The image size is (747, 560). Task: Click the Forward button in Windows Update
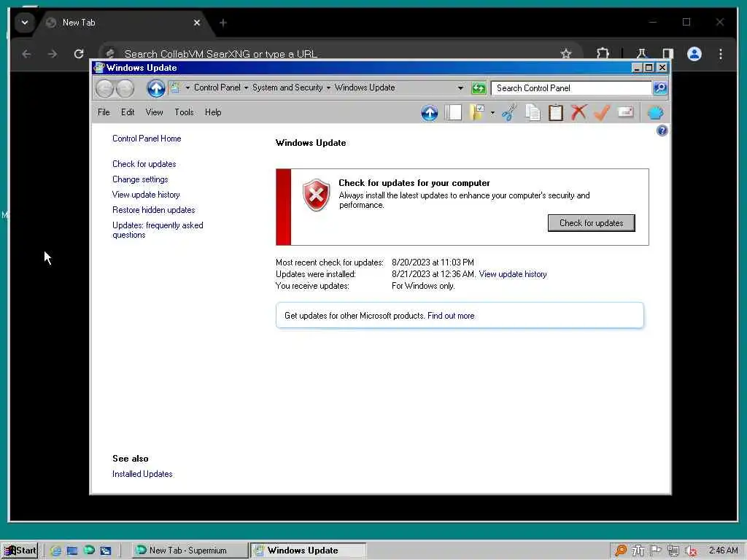[125, 88]
